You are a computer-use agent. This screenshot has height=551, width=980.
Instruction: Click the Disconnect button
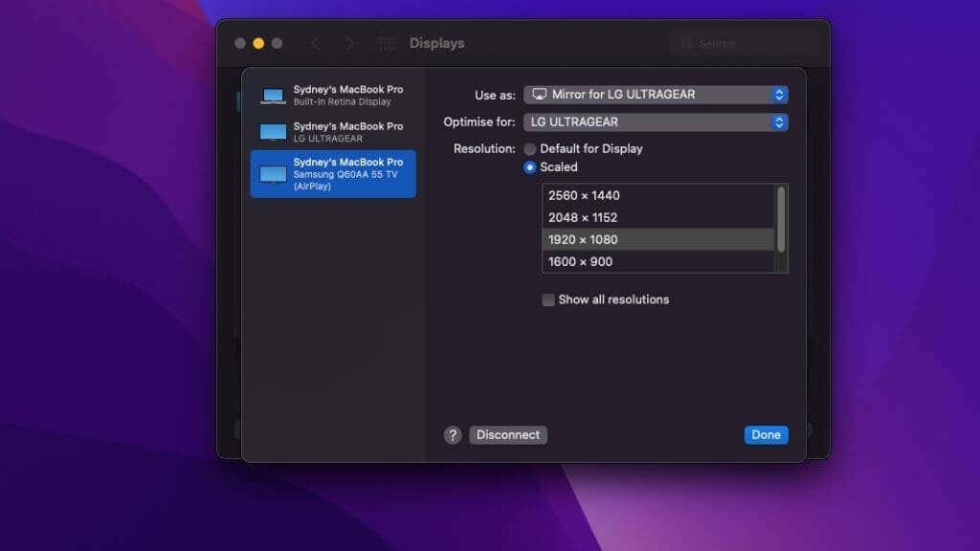[x=508, y=435]
